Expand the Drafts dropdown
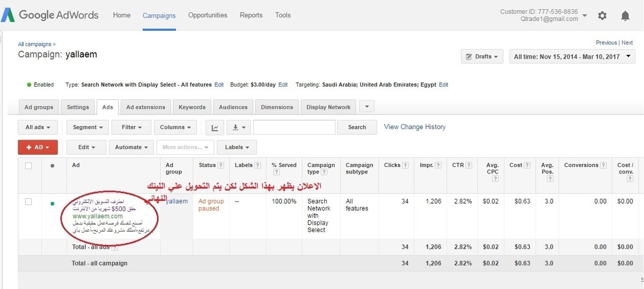This screenshot has height=289, width=644. pos(482,56)
